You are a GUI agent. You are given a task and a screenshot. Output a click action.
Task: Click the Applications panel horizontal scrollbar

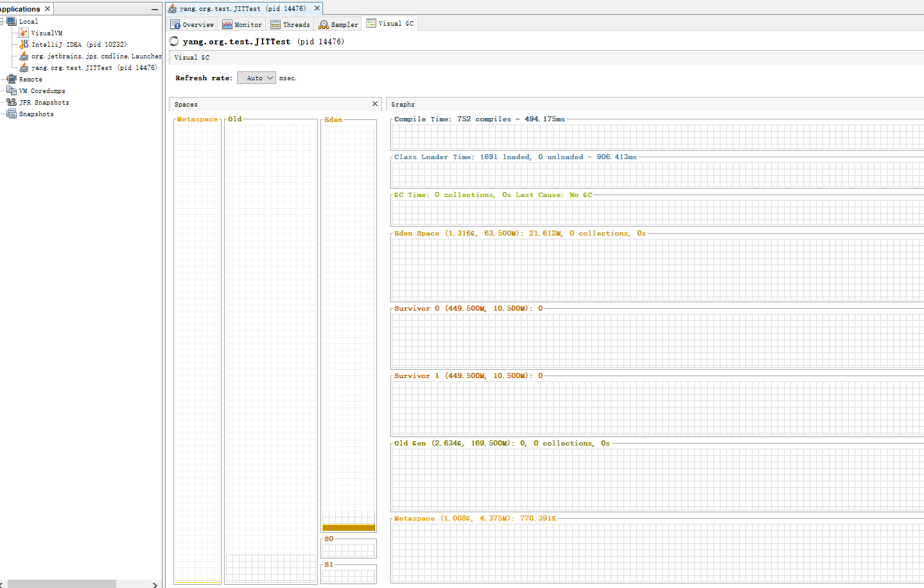click(x=62, y=584)
